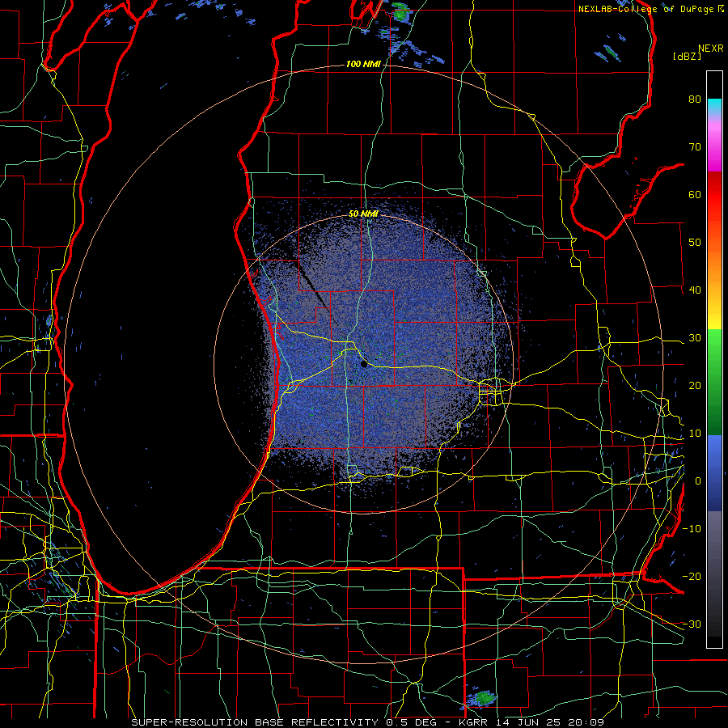The width and height of the screenshot is (728, 728).
Task: Click the 50 value on the dBZ scale
Action: (695, 243)
